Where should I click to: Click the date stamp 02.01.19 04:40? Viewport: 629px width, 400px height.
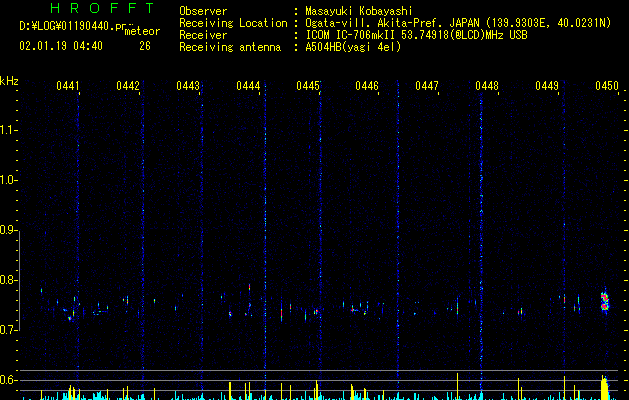(61, 46)
